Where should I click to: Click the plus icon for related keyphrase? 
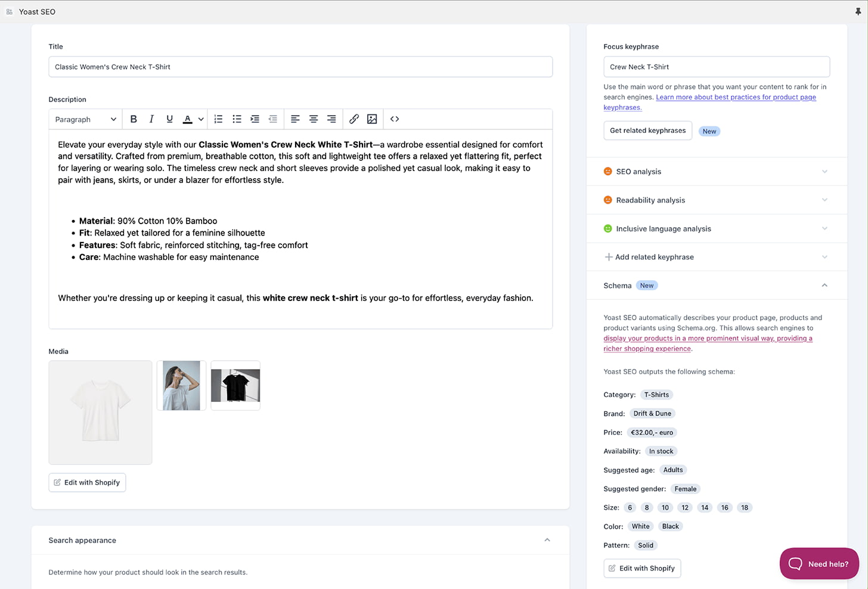tap(609, 257)
